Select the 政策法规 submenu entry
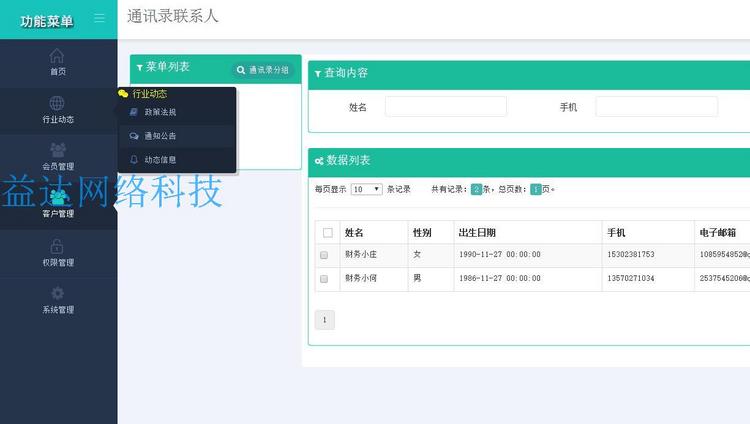This screenshot has height=424, width=750. (177, 112)
